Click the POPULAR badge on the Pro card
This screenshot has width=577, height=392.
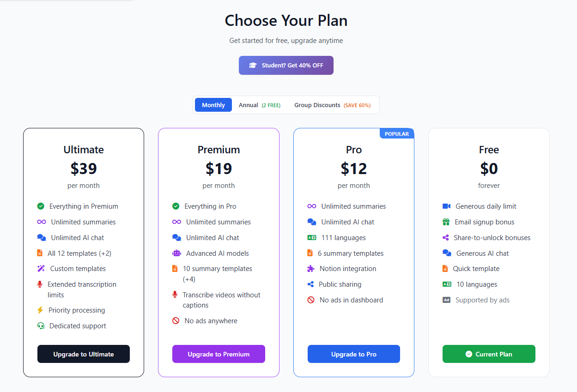click(396, 133)
